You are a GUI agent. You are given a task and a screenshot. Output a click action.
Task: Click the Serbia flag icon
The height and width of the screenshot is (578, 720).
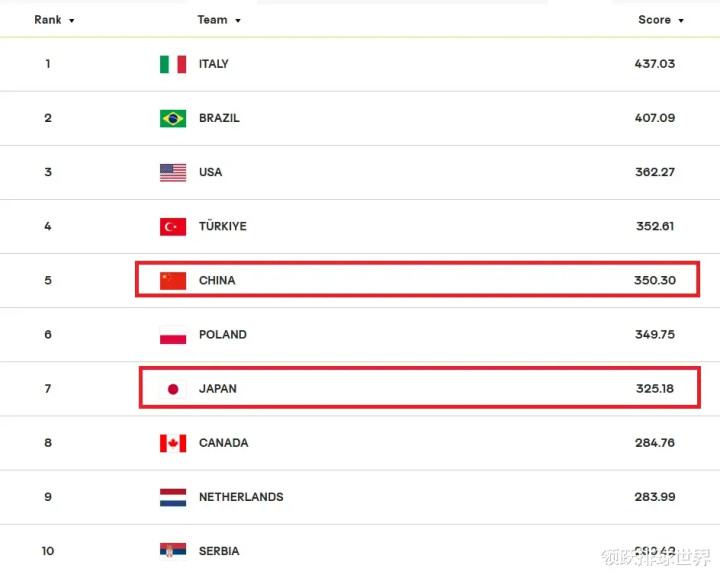click(x=173, y=550)
